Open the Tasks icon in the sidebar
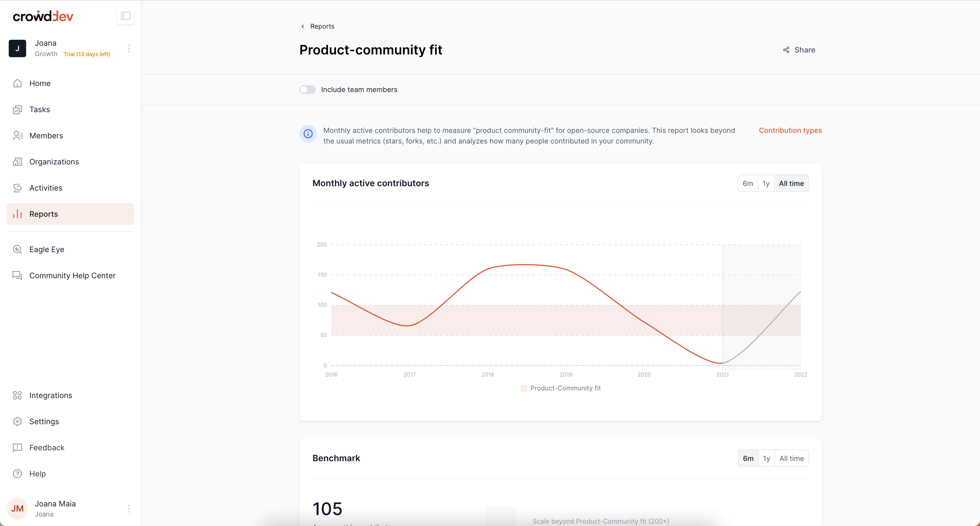Viewport: 980px width, 526px height. click(17, 110)
